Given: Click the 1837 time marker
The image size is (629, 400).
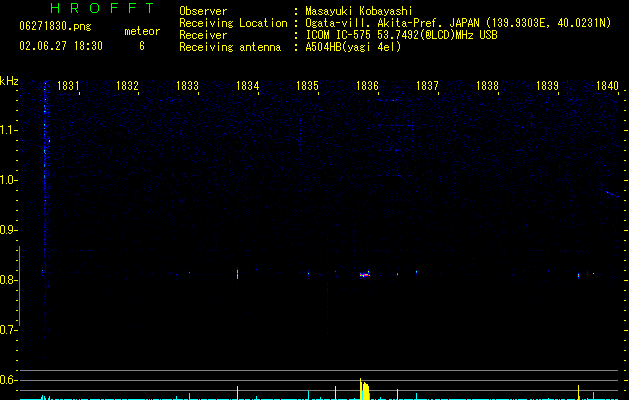Looking at the screenshot, I should [427, 86].
